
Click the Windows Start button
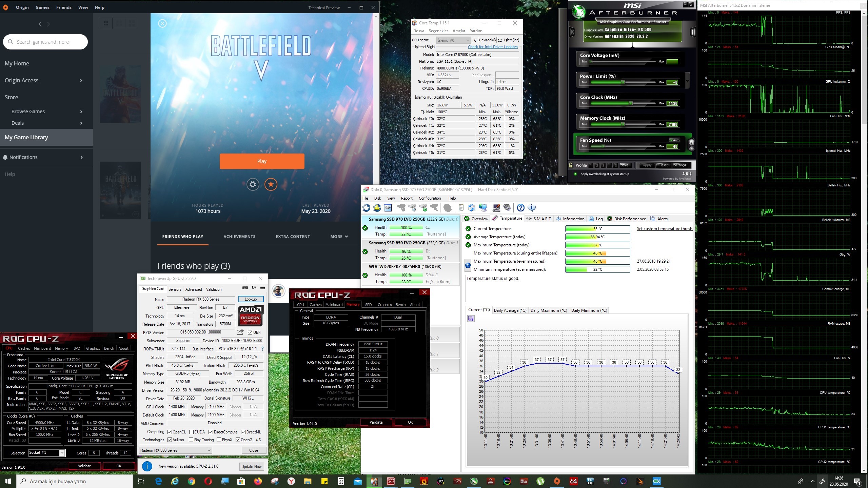[x=8, y=481]
